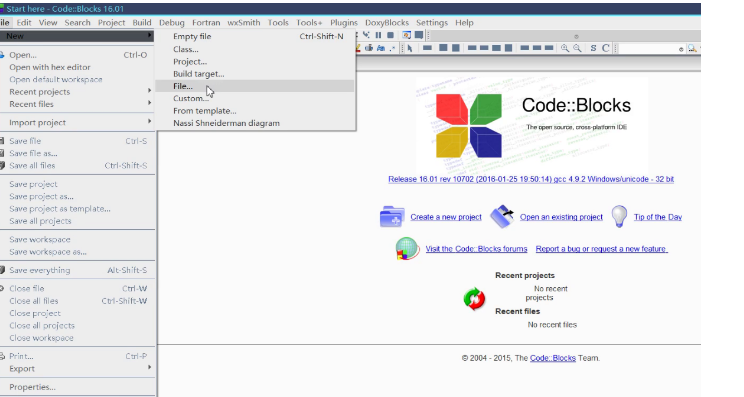The image size is (744, 397).
Task: Click the Pause debugger icon
Action: pyautogui.click(x=378, y=35)
